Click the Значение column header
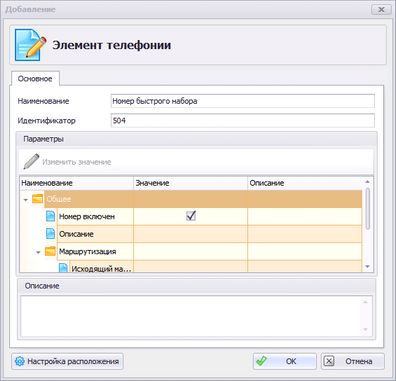Viewport: 396px width, 381px height. [191, 183]
